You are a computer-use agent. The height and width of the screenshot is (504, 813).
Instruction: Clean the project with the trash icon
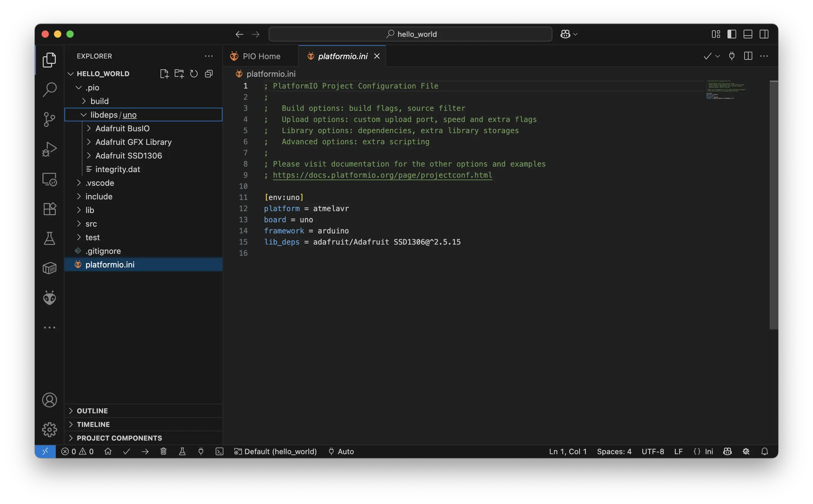[x=164, y=451]
